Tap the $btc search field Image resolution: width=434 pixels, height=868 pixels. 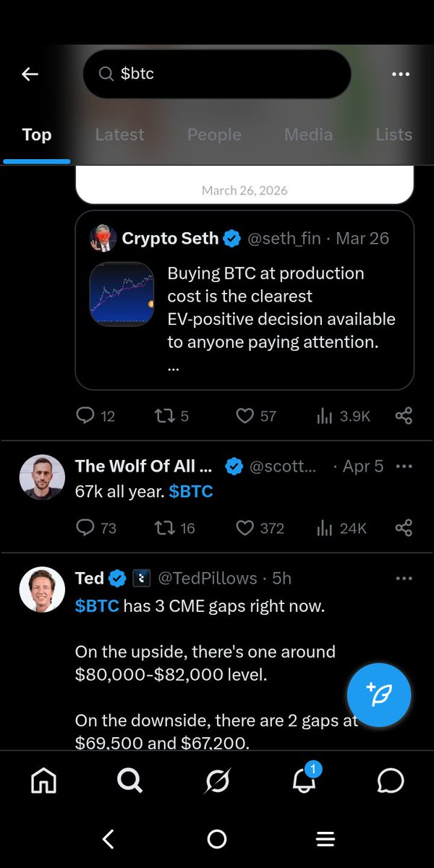point(217,74)
